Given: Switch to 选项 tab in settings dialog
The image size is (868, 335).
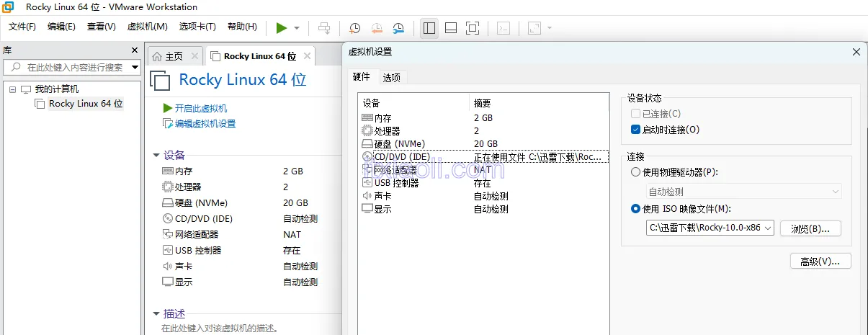Looking at the screenshot, I should 392,78.
